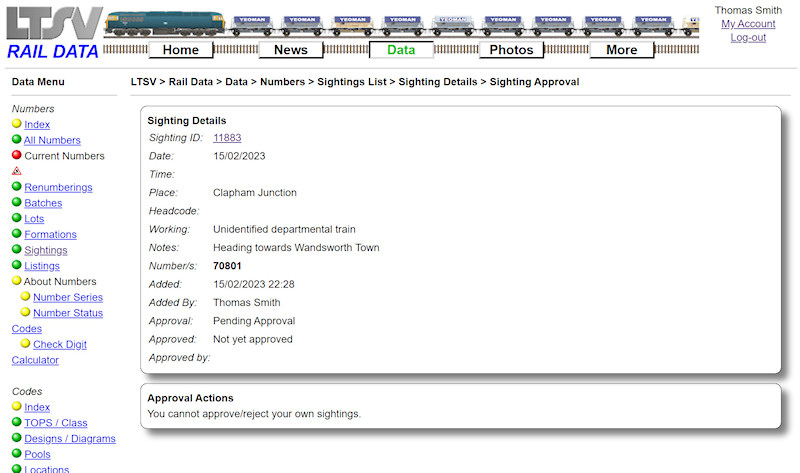Click number 70801 in sighting details
Image resolution: width=800 pixels, height=473 pixels.
(x=227, y=266)
